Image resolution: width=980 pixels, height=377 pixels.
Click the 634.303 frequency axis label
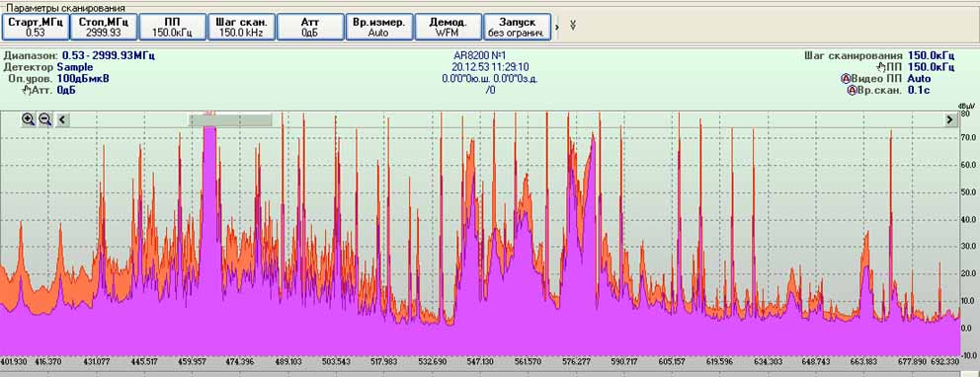769,361
